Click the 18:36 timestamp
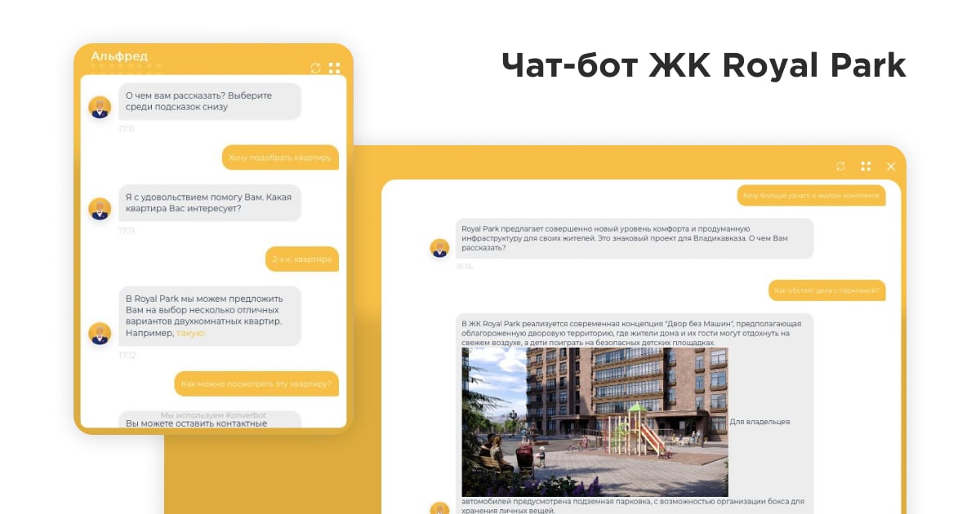This screenshot has width=980, height=514. click(464, 267)
